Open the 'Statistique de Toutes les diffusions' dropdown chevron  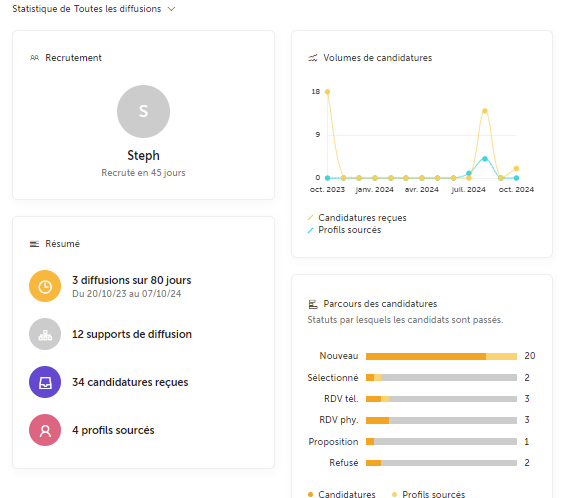click(172, 9)
